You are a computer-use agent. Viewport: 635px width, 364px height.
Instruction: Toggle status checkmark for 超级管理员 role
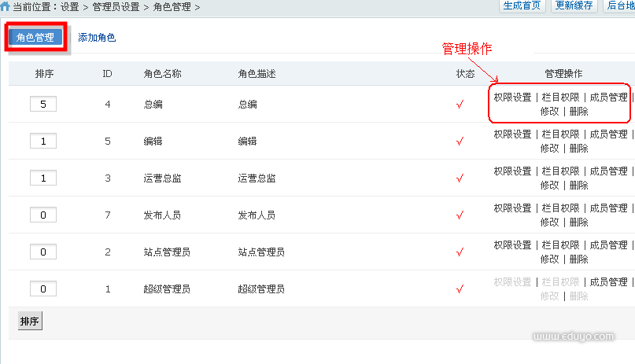pos(460,289)
